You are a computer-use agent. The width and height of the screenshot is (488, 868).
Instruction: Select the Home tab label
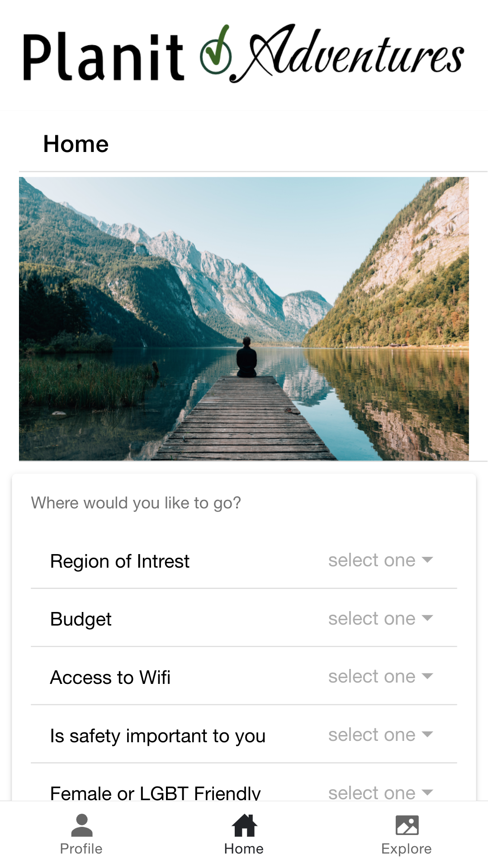tap(244, 849)
